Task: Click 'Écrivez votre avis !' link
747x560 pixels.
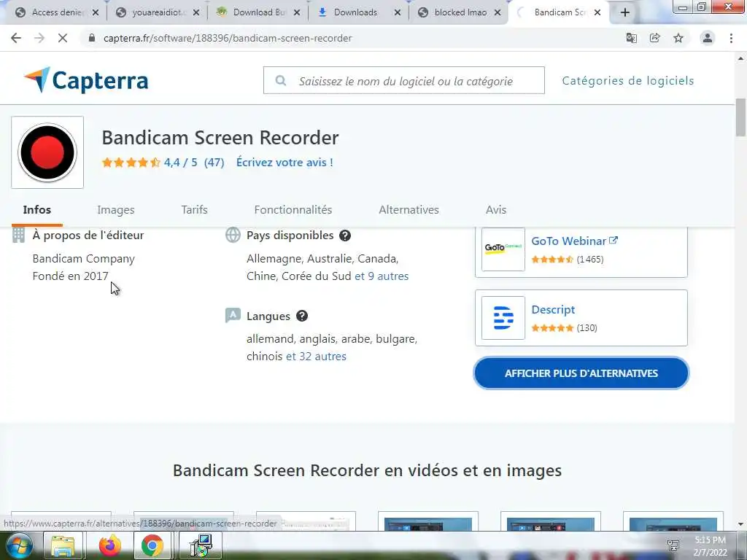Action: coord(285,163)
